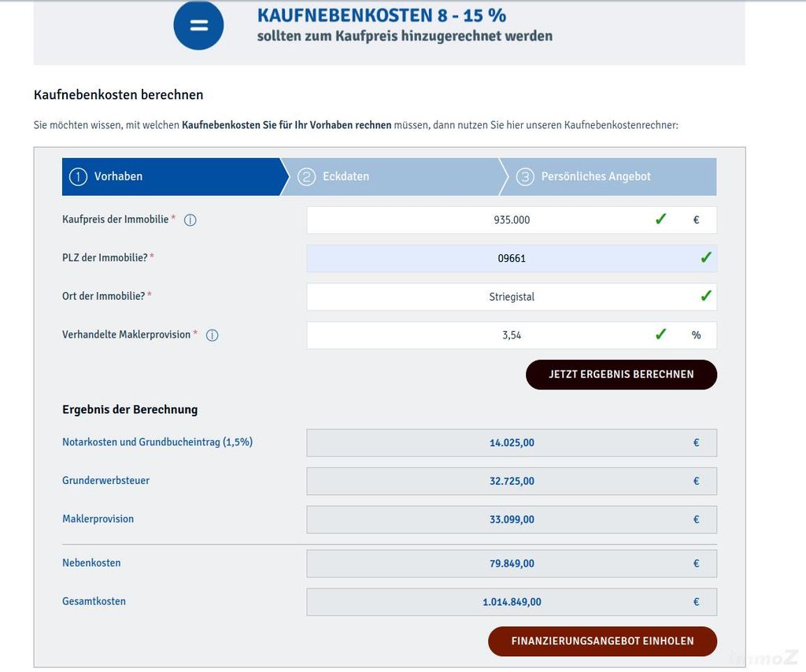The image size is (806, 672).
Task: Click green checkmark in PLZ field
Action: pos(706,257)
